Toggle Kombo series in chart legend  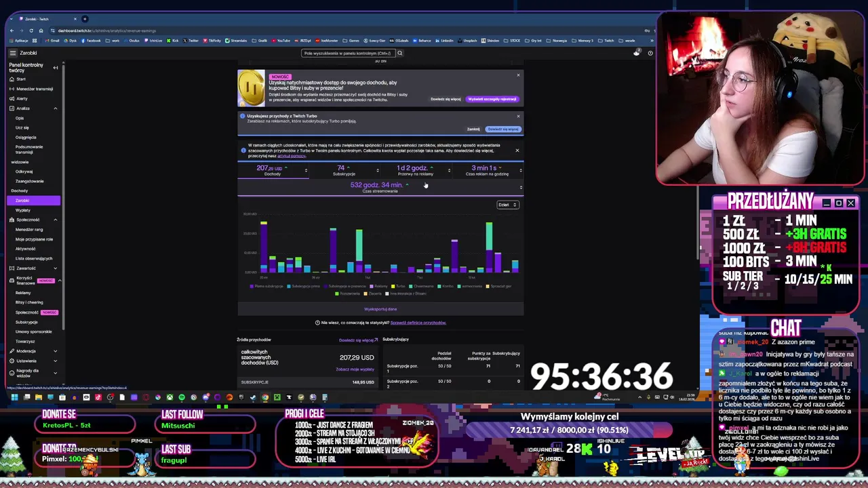click(446, 286)
